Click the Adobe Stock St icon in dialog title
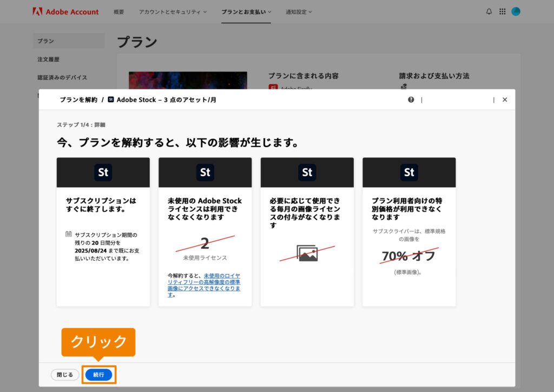The width and height of the screenshot is (554, 392). coord(110,99)
